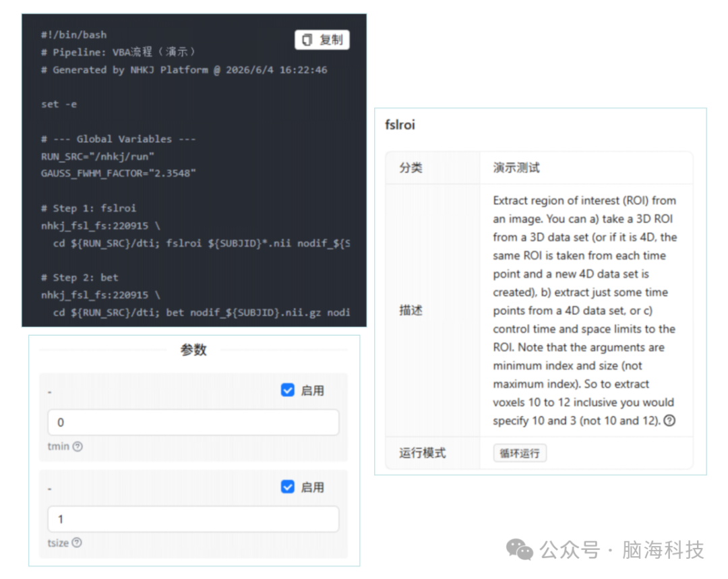Viewport: 728px width, 579px height.
Task: Click the '# Pipeline: VBA流程（演示）' comment line
Action: (119, 52)
